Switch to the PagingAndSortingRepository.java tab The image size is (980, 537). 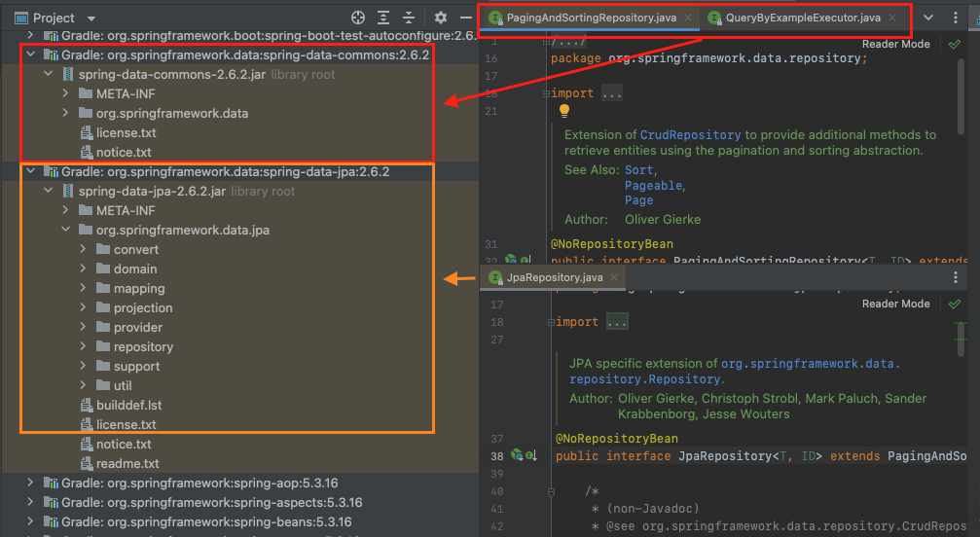[592, 18]
